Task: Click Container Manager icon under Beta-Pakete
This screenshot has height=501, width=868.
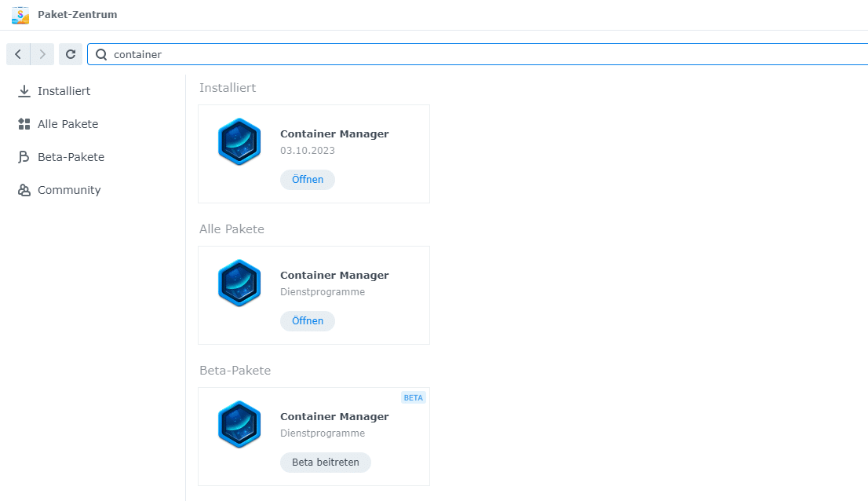Action: coord(239,425)
